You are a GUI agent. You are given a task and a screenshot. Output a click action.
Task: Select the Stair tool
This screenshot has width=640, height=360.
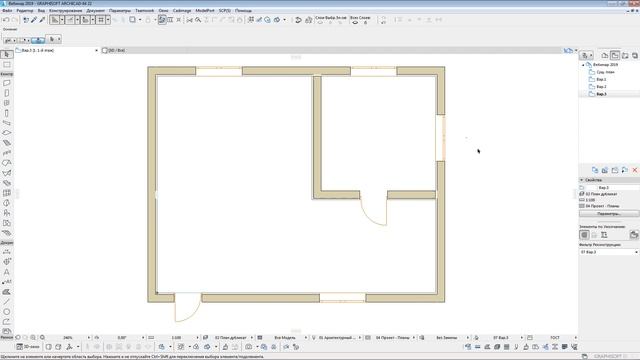pos(7,143)
